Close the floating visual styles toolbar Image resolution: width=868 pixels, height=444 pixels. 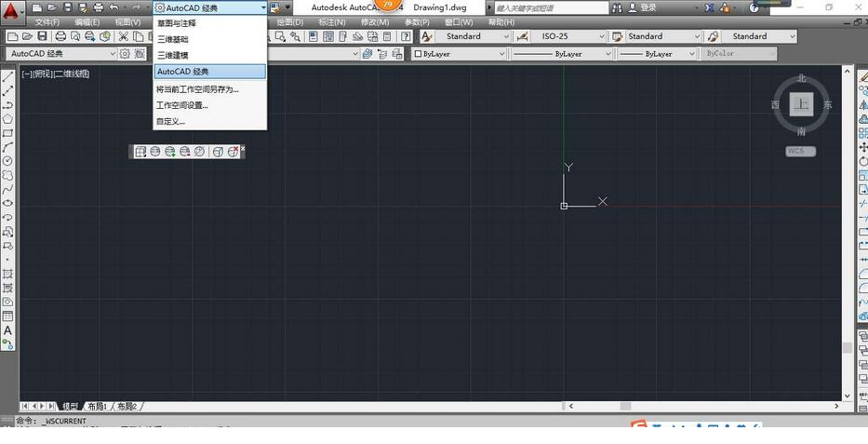[243, 148]
